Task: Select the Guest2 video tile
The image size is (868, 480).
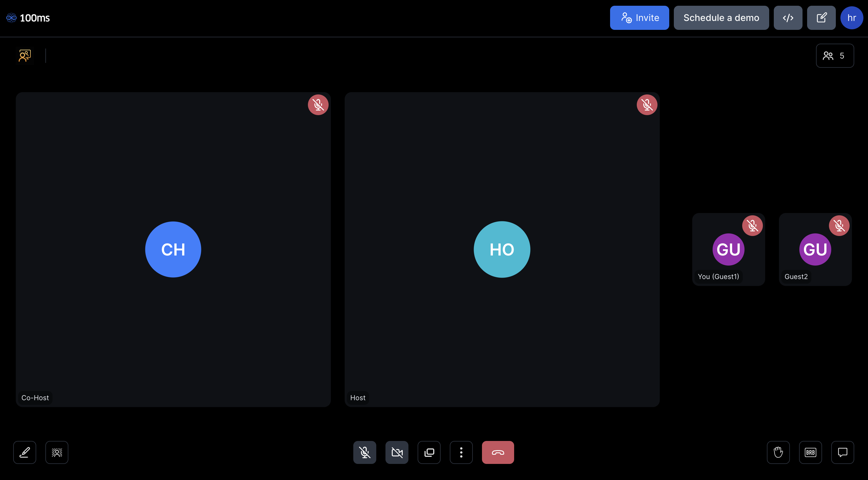Action: (x=815, y=249)
